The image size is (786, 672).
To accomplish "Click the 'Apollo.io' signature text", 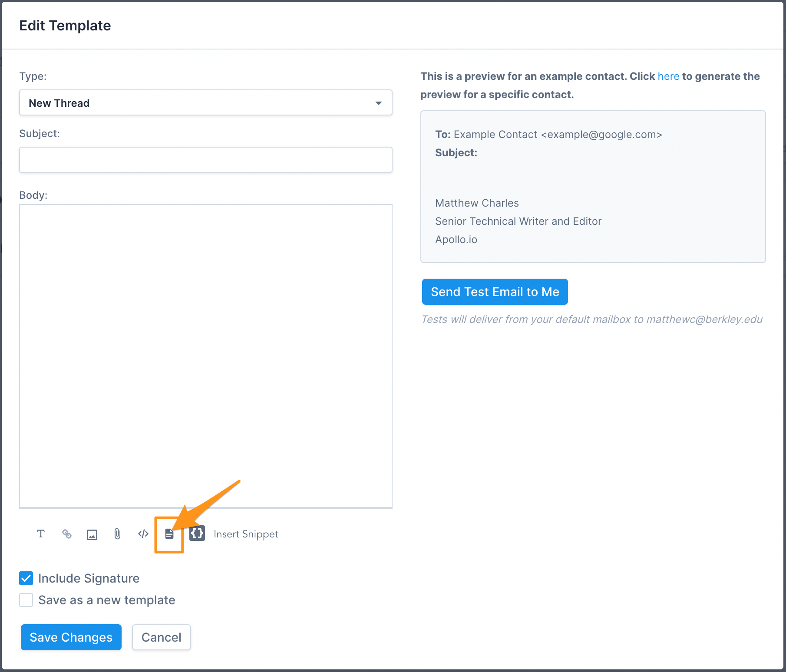I will tap(456, 240).
